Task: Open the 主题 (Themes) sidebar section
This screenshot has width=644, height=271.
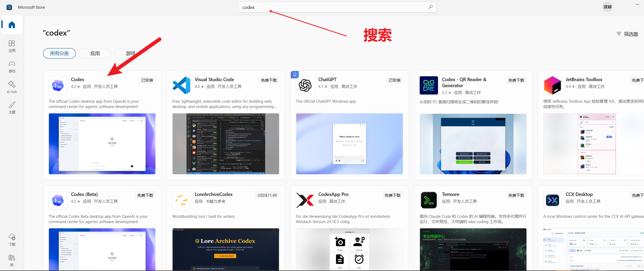Action: click(12, 108)
